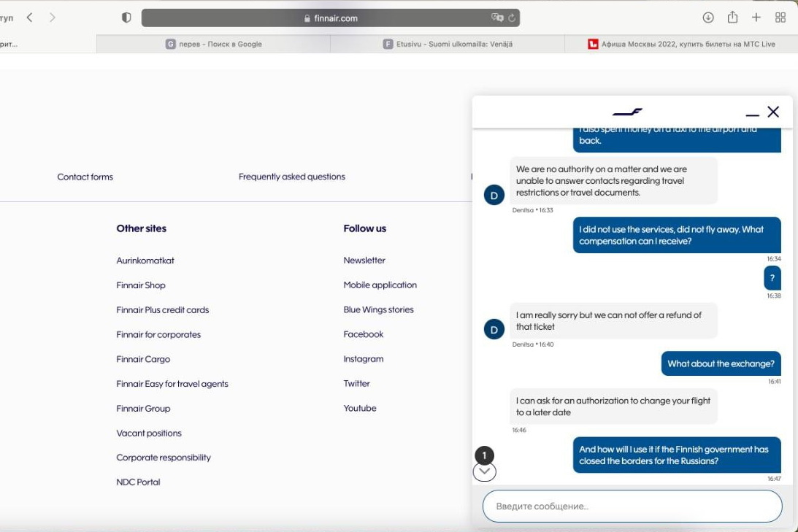Click Denitsa's avatar beside 16:40 message
Image resolution: width=798 pixels, height=532 pixels.
[494, 330]
